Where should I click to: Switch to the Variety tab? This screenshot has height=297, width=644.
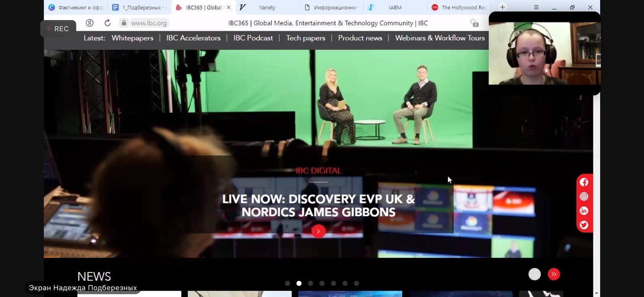click(x=267, y=8)
